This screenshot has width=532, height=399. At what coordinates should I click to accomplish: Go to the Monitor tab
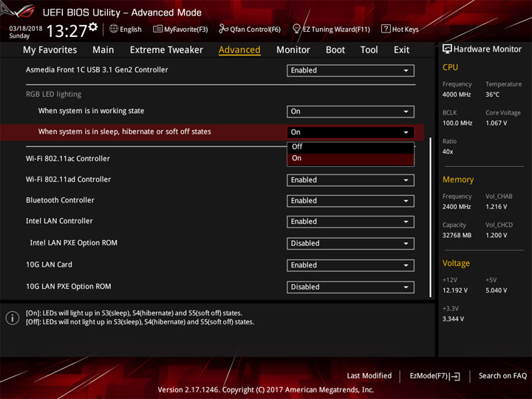coord(293,50)
